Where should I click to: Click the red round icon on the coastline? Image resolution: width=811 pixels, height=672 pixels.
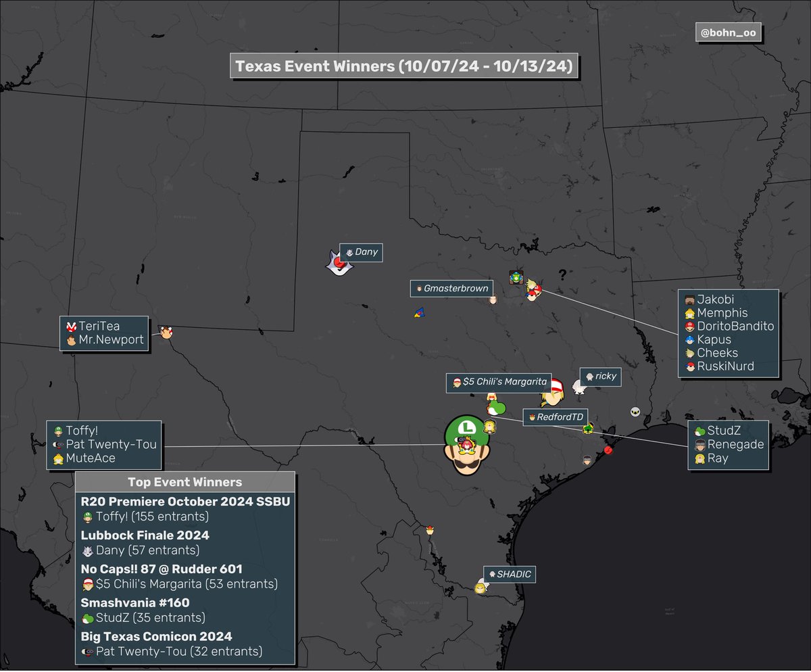(608, 450)
